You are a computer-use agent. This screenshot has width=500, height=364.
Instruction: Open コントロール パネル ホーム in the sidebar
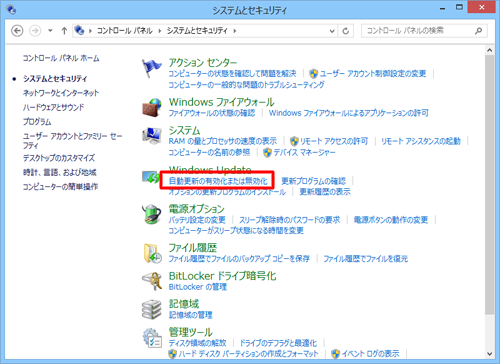[61, 58]
